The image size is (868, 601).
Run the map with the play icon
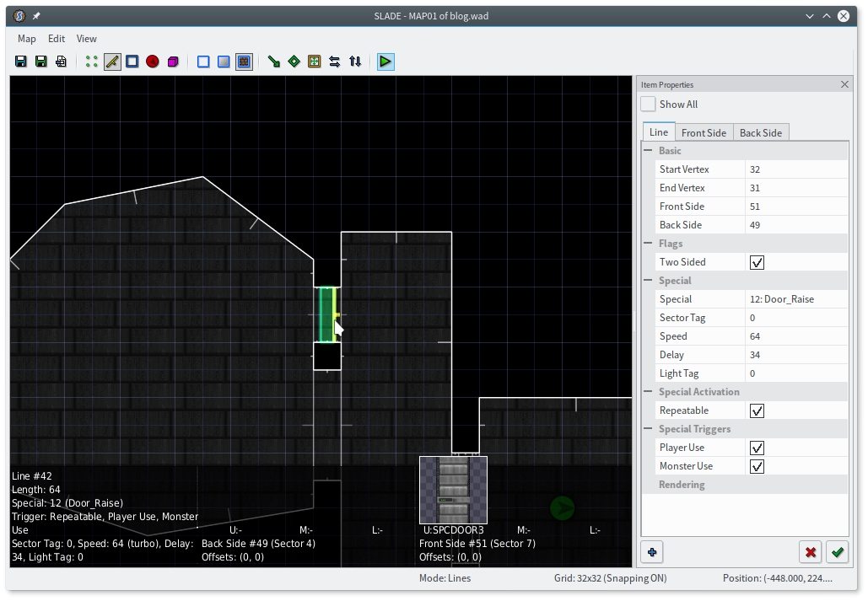click(385, 62)
